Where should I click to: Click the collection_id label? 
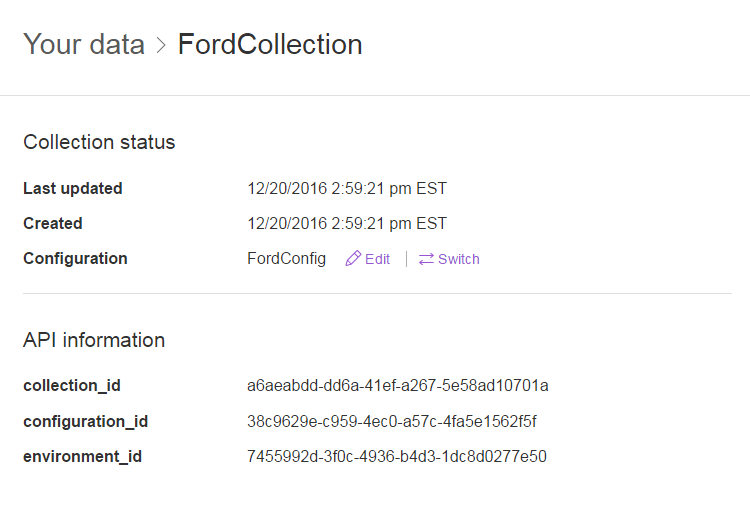pos(72,386)
